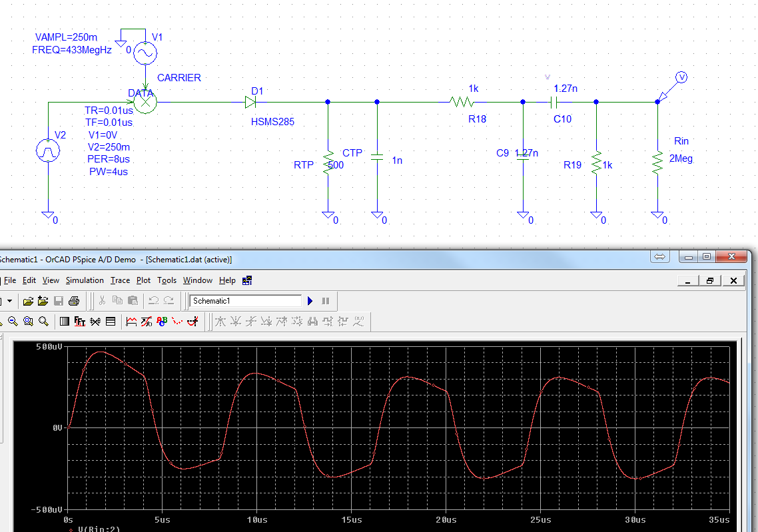758x532 pixels.
Task: Run the simulation with the blue play button
Action: (310, 301)
